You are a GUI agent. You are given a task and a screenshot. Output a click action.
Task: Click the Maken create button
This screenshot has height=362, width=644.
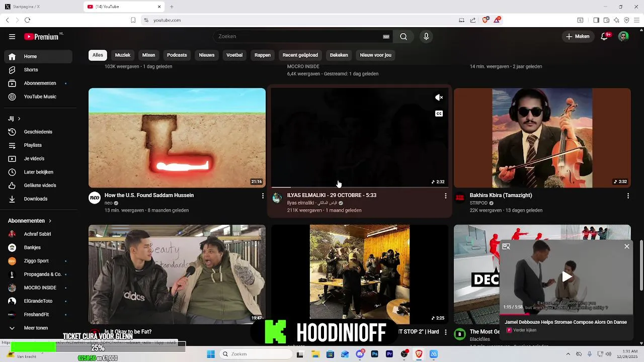577,36
